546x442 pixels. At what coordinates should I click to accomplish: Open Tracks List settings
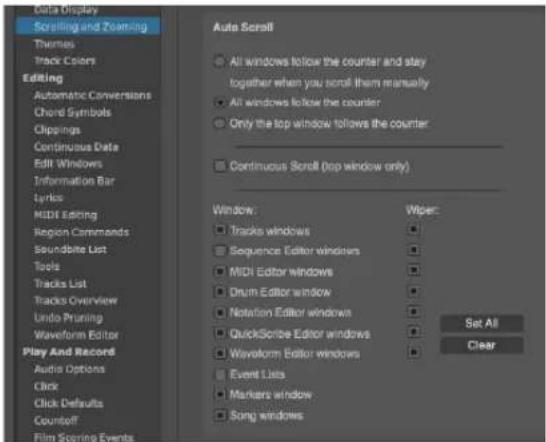click(x=60, y=284)
